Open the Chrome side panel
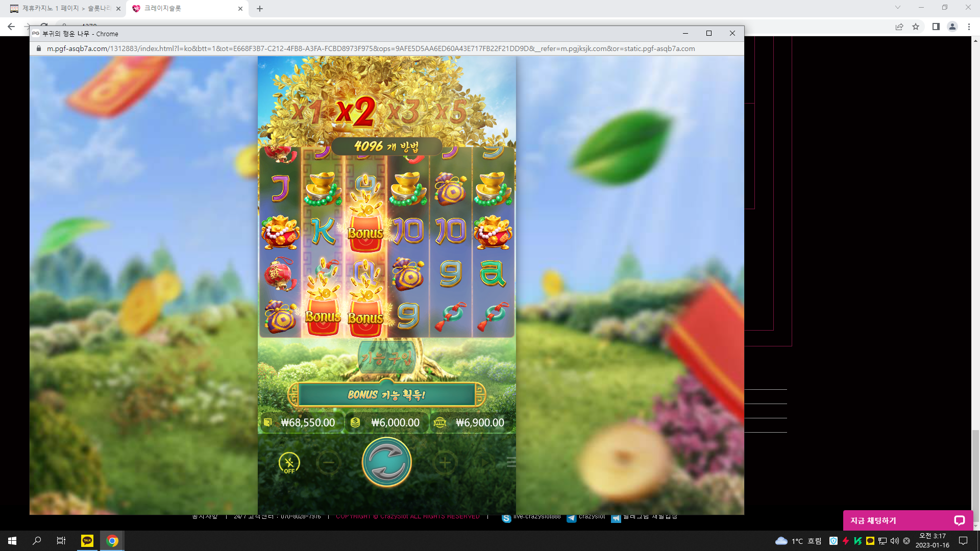The width and height of the screenshot is (980, 551). pyautogui.click(x=936, y=27)
